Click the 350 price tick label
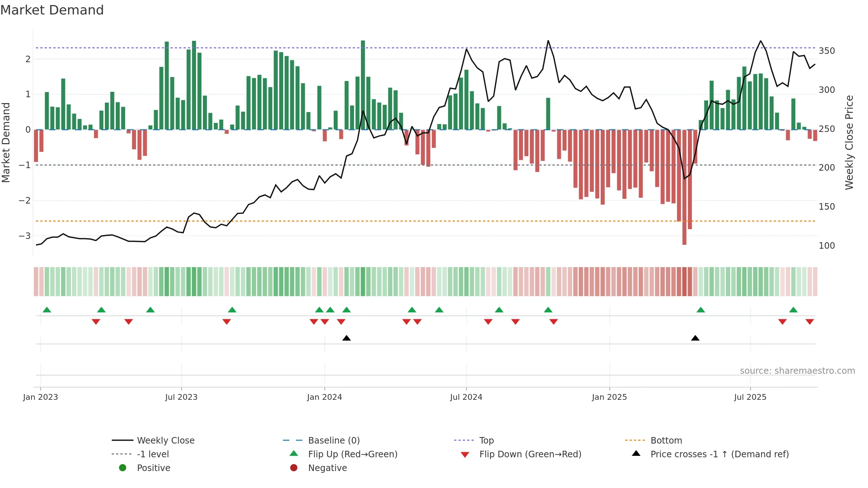The height and width of the screenshot is (488, 868). [x=827, y=51]
